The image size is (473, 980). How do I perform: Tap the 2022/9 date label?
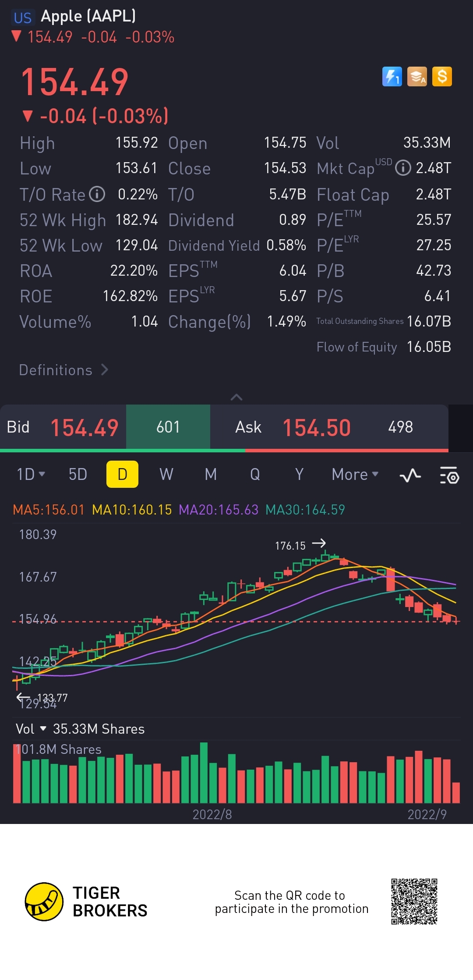pos(427,814)
